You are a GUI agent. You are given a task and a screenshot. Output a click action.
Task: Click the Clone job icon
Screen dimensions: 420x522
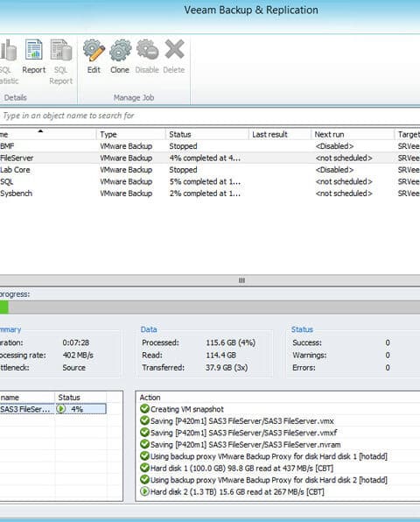coord(120,50)
